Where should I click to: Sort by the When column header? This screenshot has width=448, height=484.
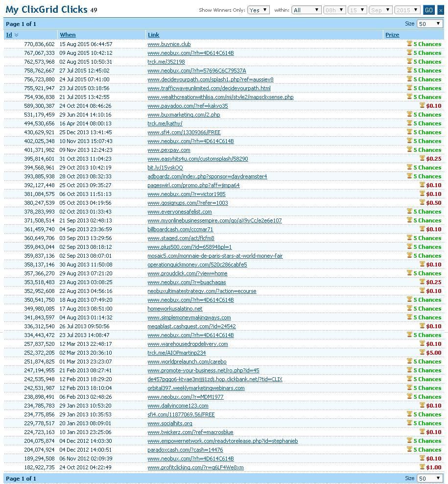(x=68, y=35)
